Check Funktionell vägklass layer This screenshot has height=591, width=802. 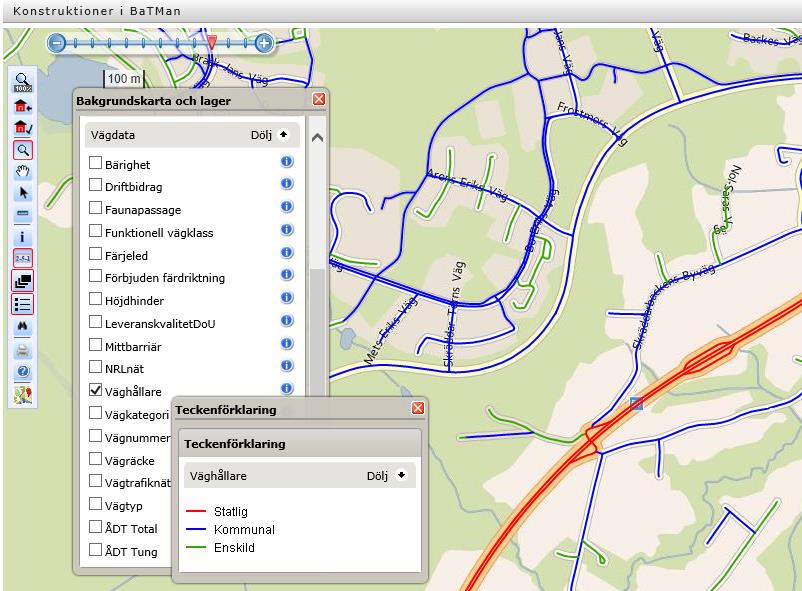click(95, 230)
